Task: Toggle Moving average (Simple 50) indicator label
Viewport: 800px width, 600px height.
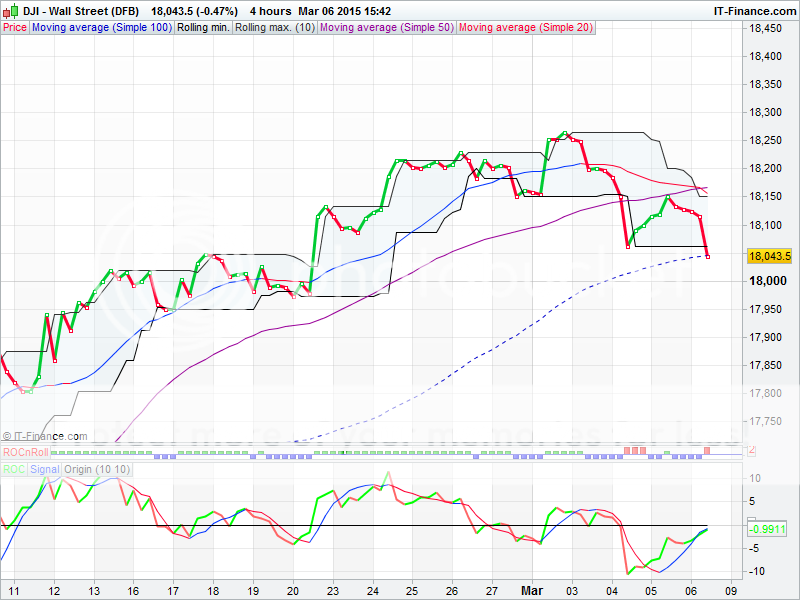Action: (x=386, y=28)
